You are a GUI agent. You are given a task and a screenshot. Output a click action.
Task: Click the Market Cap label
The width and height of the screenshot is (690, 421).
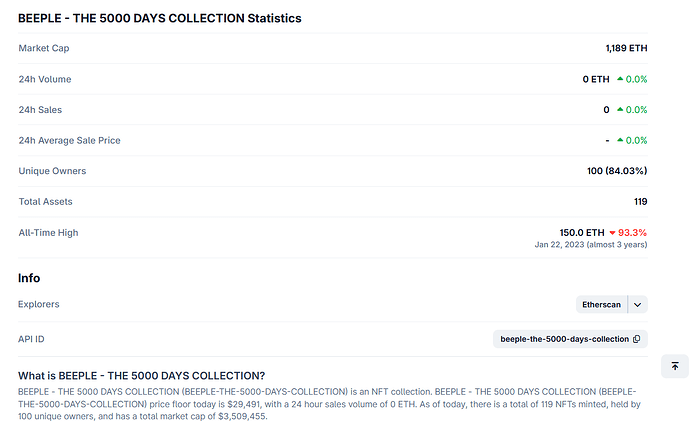click(44, 48)
